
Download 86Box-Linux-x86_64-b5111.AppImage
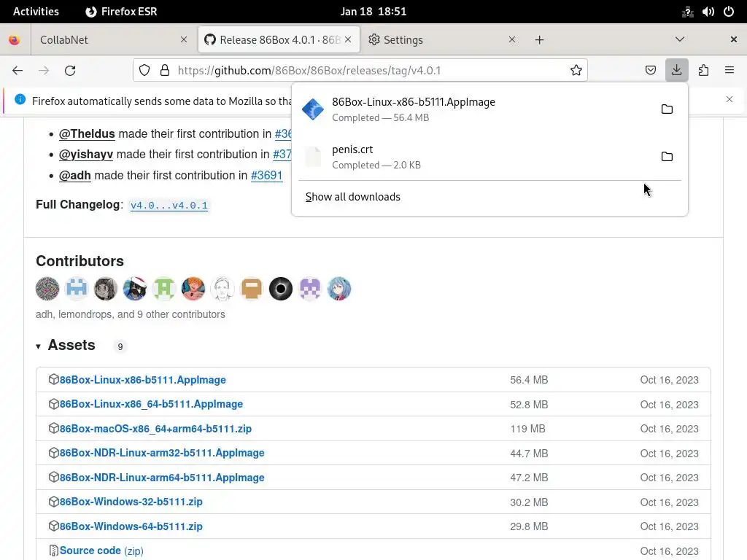[151, 404]
